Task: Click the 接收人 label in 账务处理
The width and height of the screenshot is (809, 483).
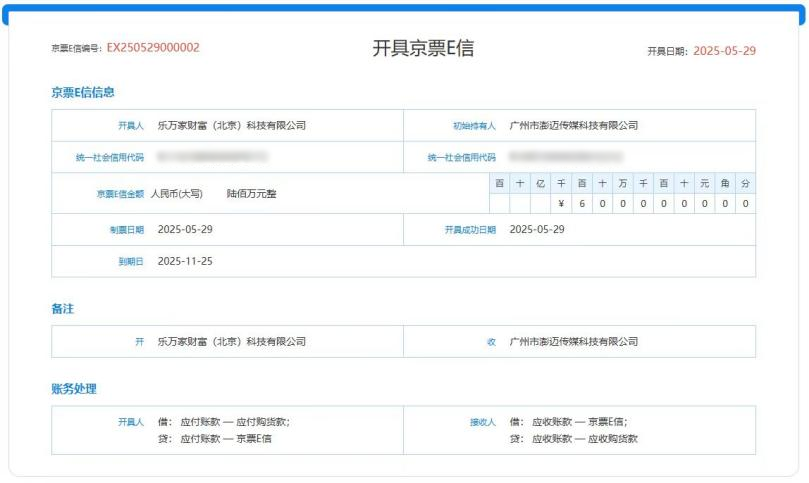Action: (x=482, y=422)
